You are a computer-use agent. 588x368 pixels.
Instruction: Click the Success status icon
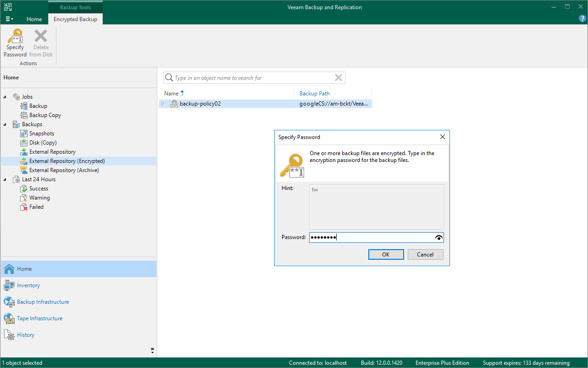click(24, 189)
